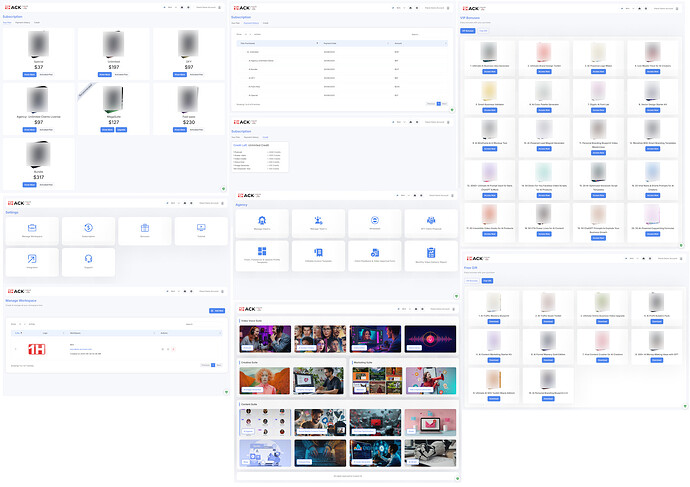The width and height of the screenshot is (690, 487).
Task: Open Manage Client's icon in Agency panel
Action: [262, 220]
